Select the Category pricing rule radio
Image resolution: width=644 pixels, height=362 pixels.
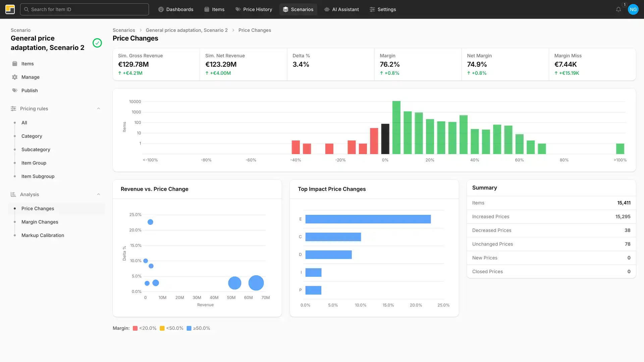coord(15,136)
